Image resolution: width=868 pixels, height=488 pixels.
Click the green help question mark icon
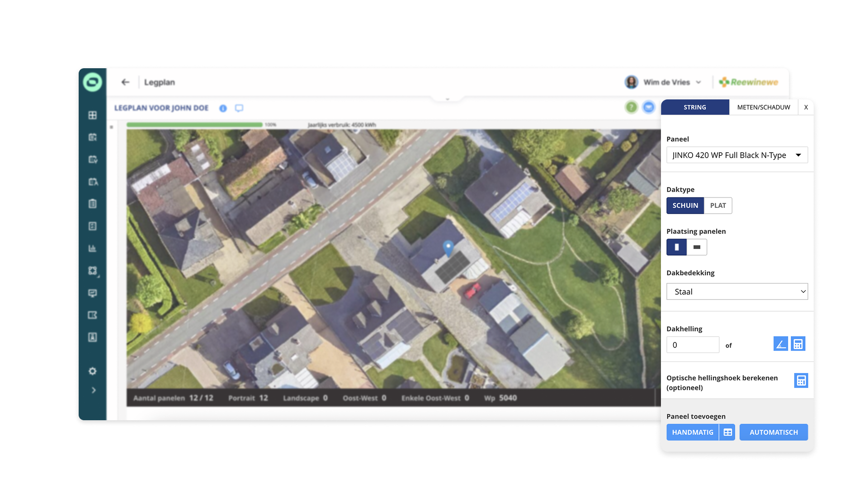coord(631,107)
